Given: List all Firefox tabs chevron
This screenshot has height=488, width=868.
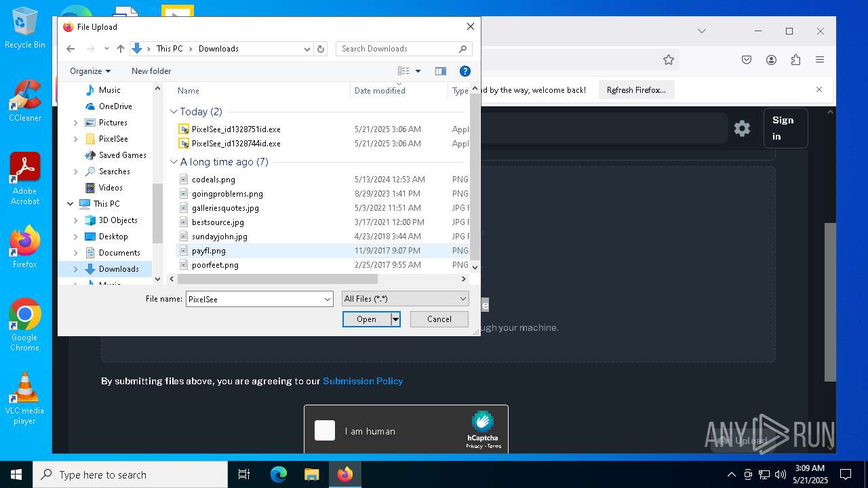Looking at the screenshot, I should click(x=702, y=31).
